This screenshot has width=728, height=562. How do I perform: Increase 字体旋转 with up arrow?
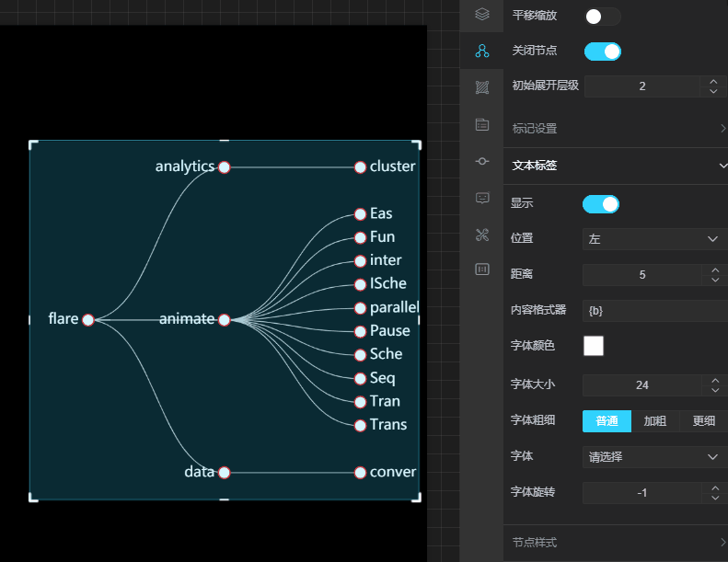[715, 487]
